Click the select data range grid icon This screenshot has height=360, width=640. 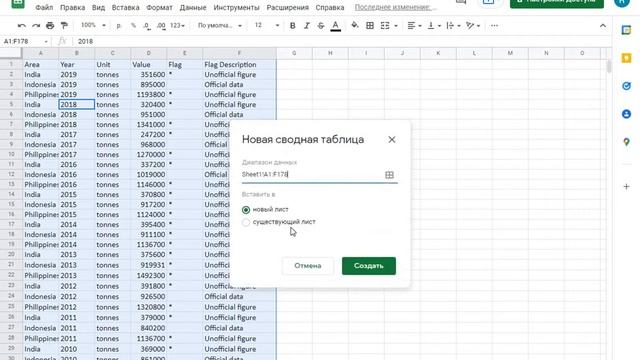coord(389,175)
